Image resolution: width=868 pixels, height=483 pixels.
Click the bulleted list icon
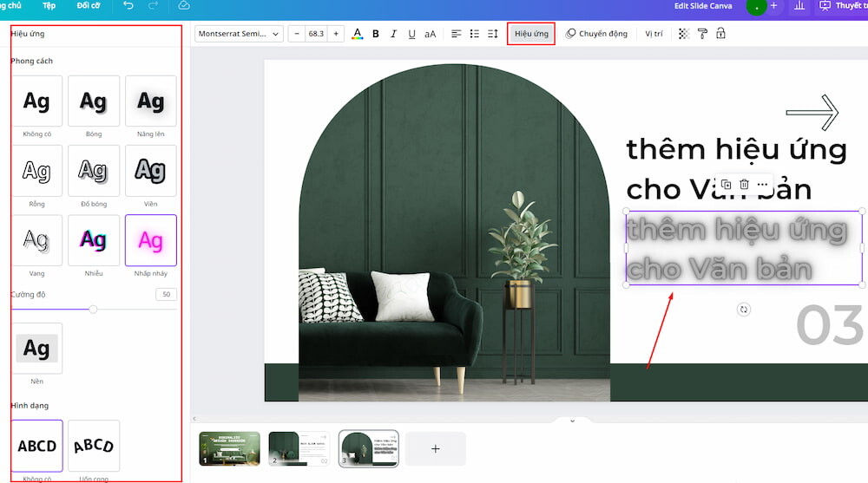tap(475, 34)
